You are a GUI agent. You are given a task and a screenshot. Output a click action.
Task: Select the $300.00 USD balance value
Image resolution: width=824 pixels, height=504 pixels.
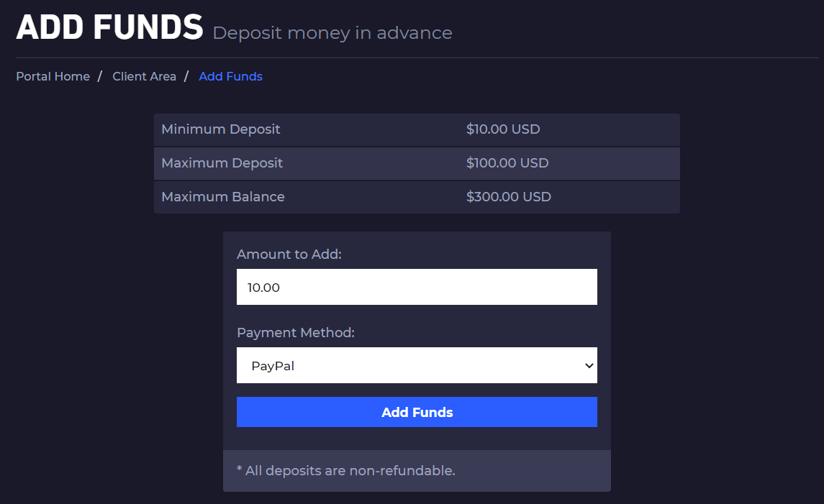tap(509, 196)
